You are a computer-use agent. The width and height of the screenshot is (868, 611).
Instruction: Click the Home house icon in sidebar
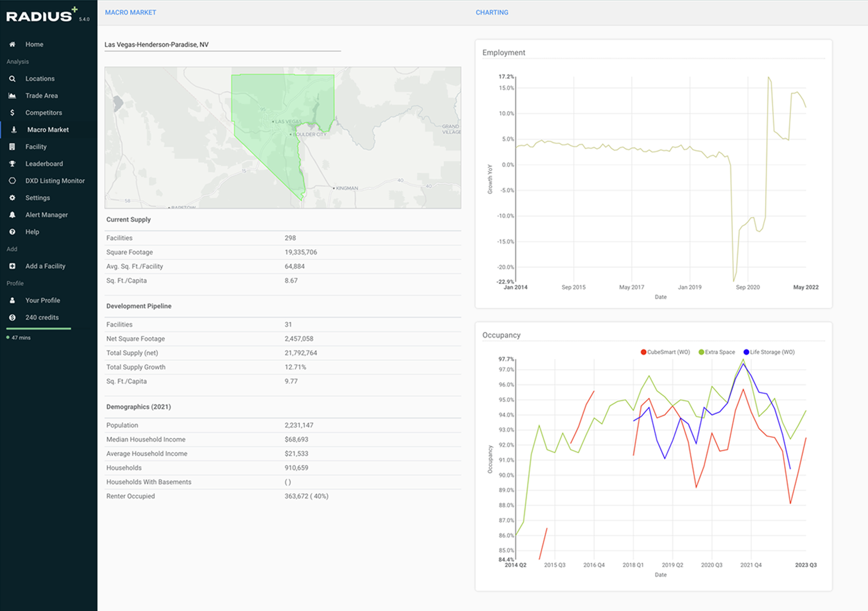[x=12, y=44]
